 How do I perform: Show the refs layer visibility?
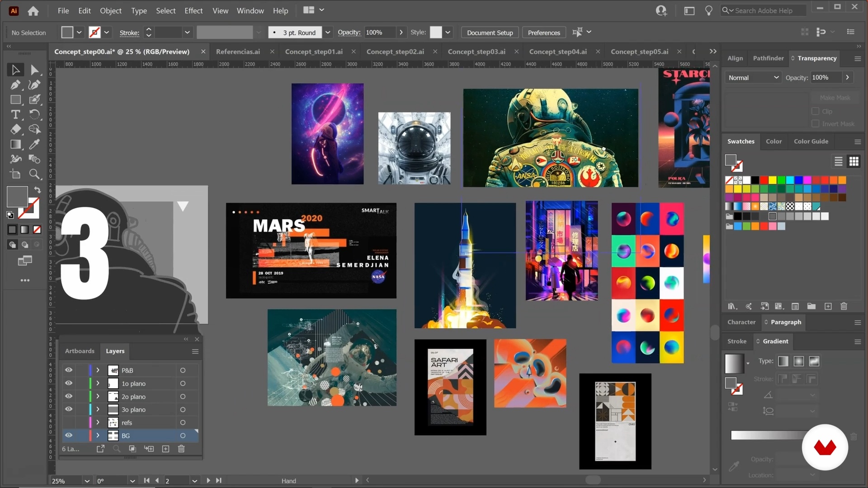[x=69, y=422]
